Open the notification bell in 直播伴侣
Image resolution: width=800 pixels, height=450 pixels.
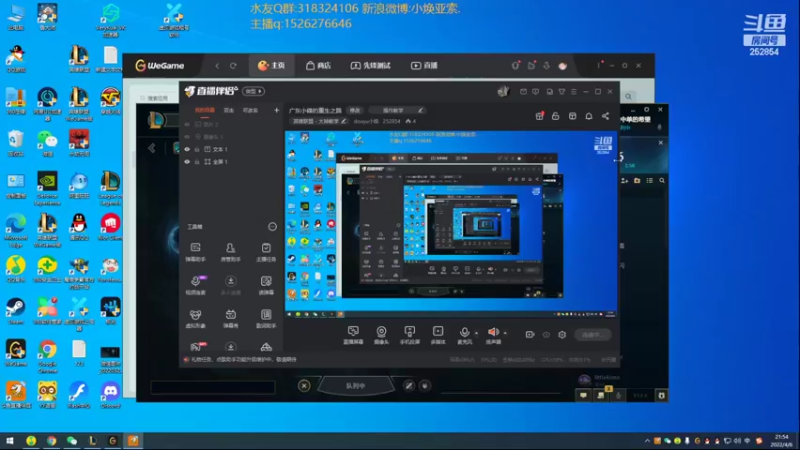coord(589,116)
